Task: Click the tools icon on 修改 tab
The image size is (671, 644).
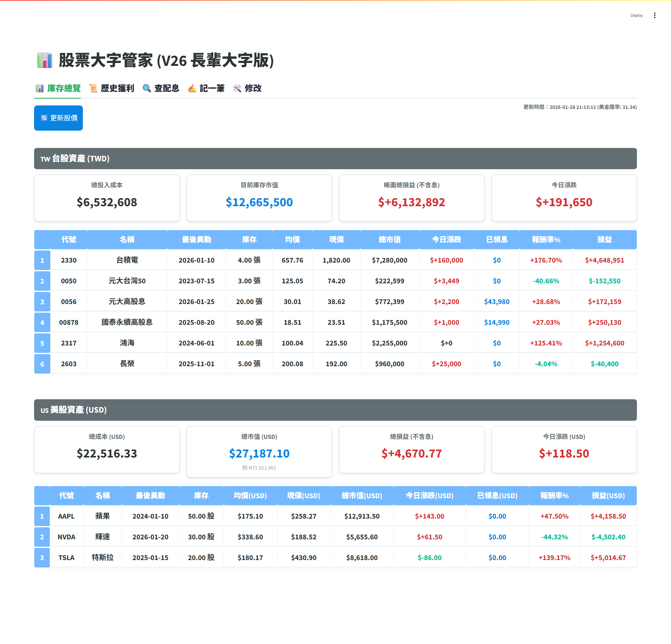Action: click(237, 88)
